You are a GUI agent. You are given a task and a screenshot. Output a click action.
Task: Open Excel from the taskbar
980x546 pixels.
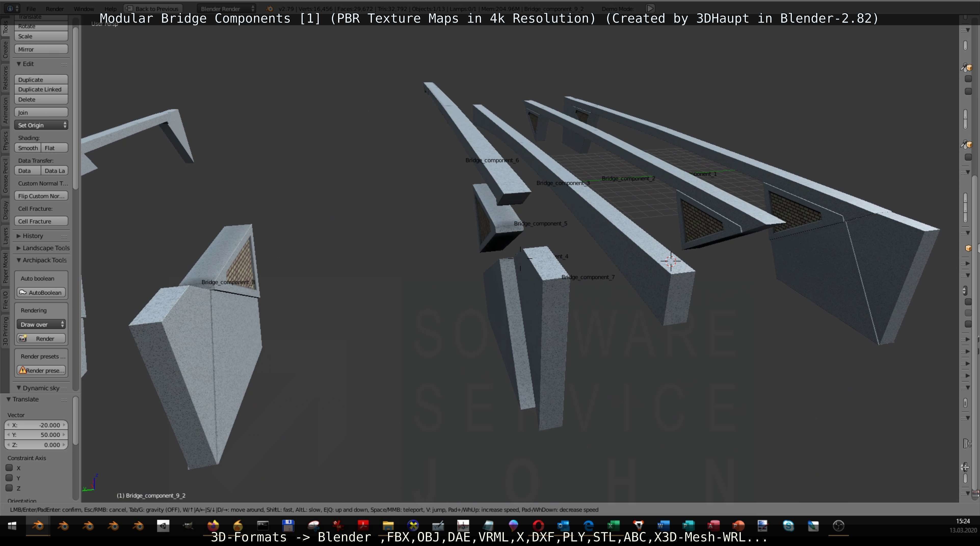point(613,526)
